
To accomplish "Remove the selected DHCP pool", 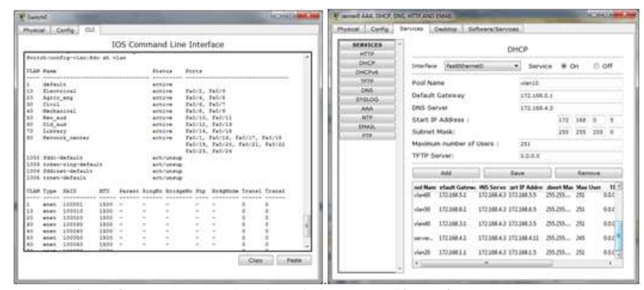I will pyautogui.click(x=588, y=173).
